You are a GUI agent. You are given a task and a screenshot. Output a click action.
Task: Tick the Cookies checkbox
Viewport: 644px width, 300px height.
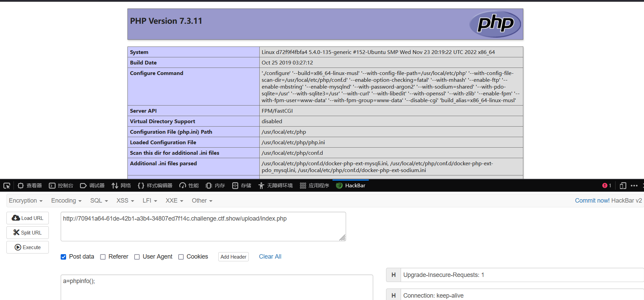point(181,257)
